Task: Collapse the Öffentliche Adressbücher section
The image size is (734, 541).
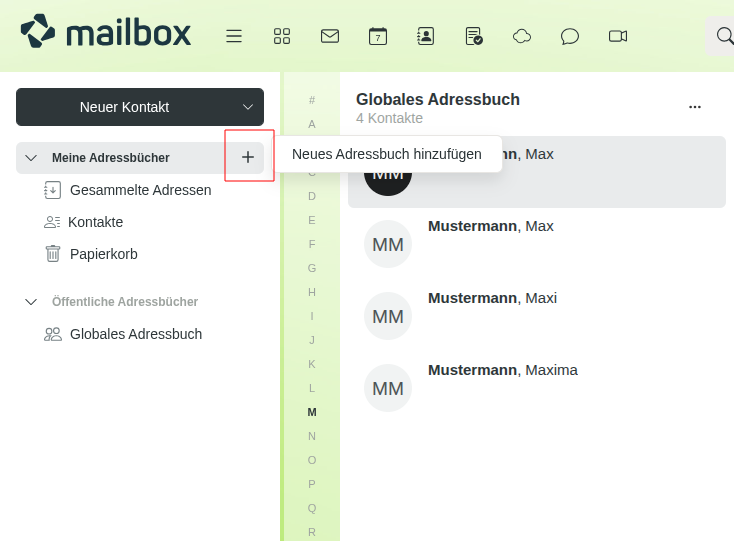Action: point(31,302)
